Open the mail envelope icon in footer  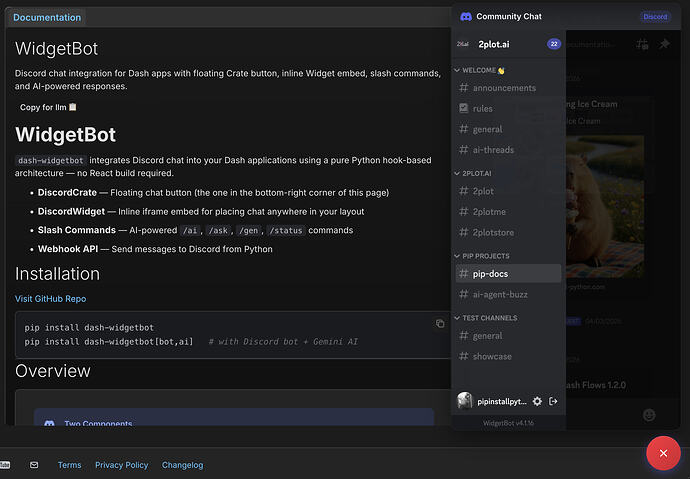[x=34, y=465]
